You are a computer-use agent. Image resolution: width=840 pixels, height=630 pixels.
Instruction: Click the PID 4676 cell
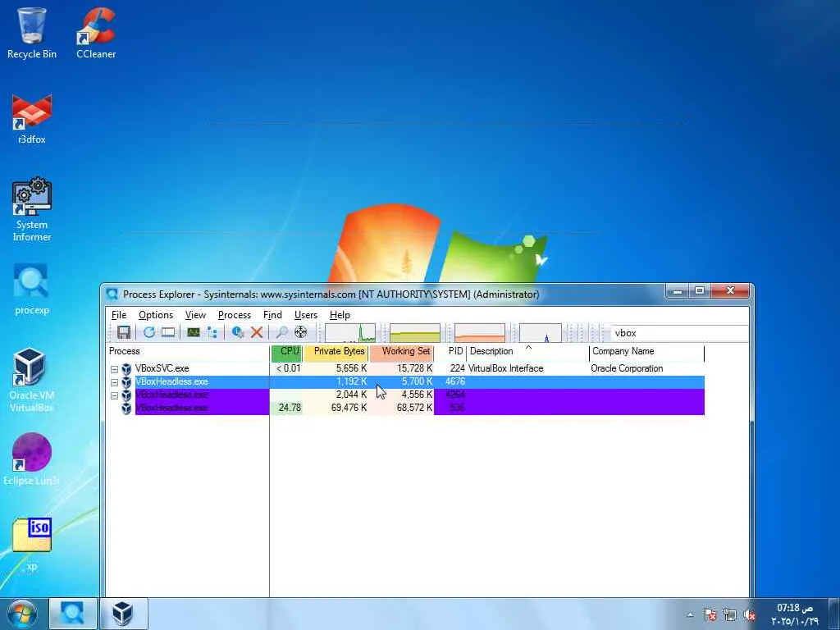(455, 381)
